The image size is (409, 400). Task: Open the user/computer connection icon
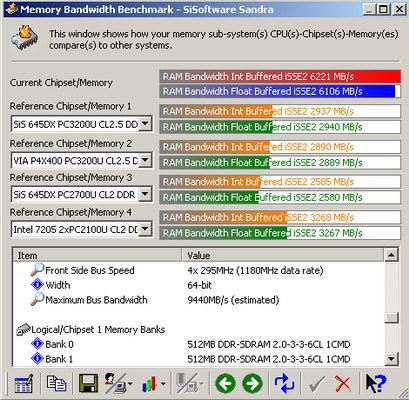(x=115, y=383)
